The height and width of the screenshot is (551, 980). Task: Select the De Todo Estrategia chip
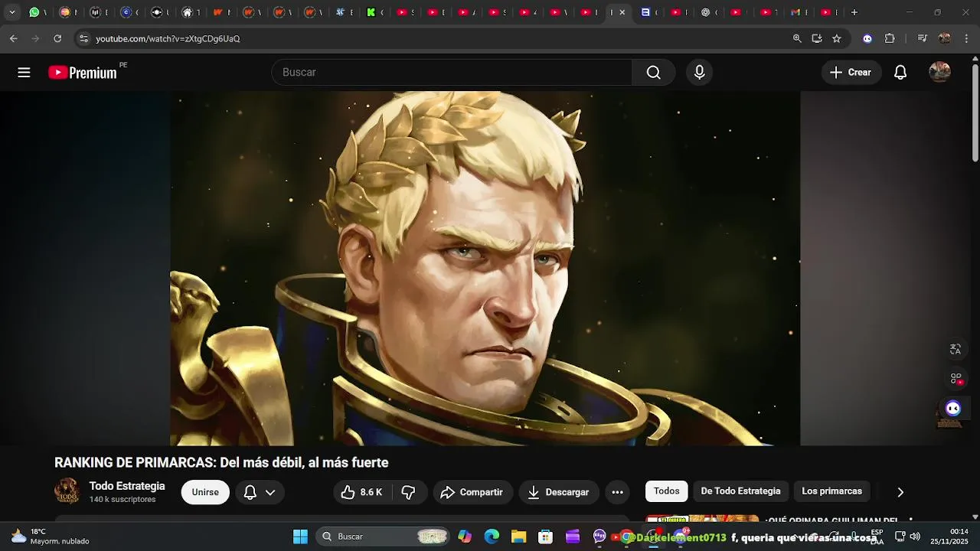click(x=740, y=491)
